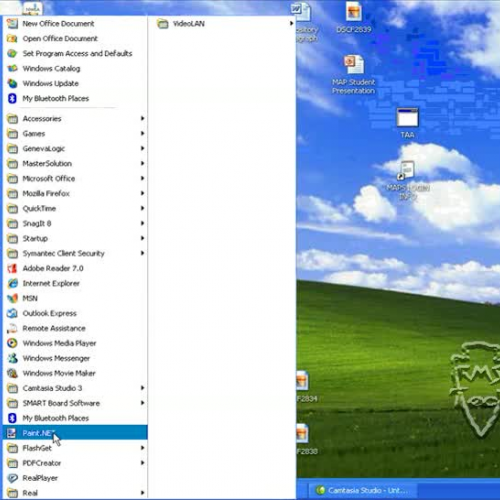The width and height of the screenshot is (500, 500).
Task: Click the RealPlayer icon
Action: click(12, 478)
